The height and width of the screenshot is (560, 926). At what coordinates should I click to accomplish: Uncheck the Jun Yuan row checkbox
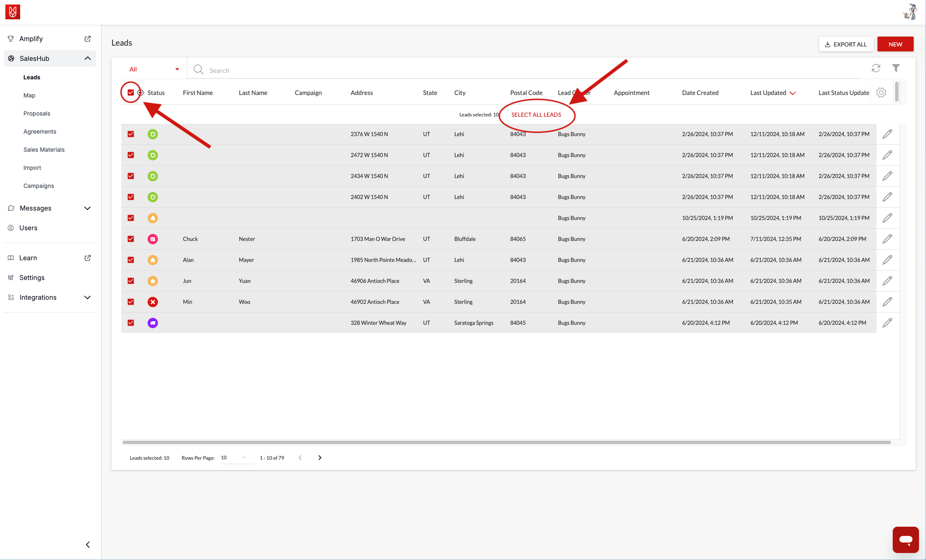[131, 281]
